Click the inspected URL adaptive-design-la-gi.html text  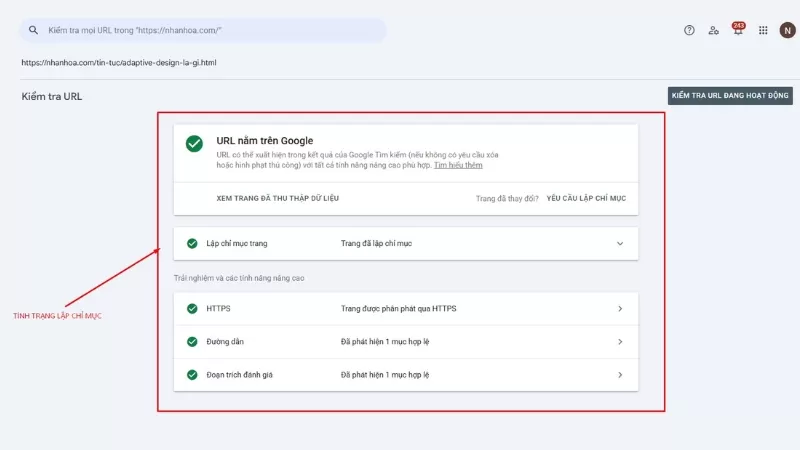(x=119, y=63)
